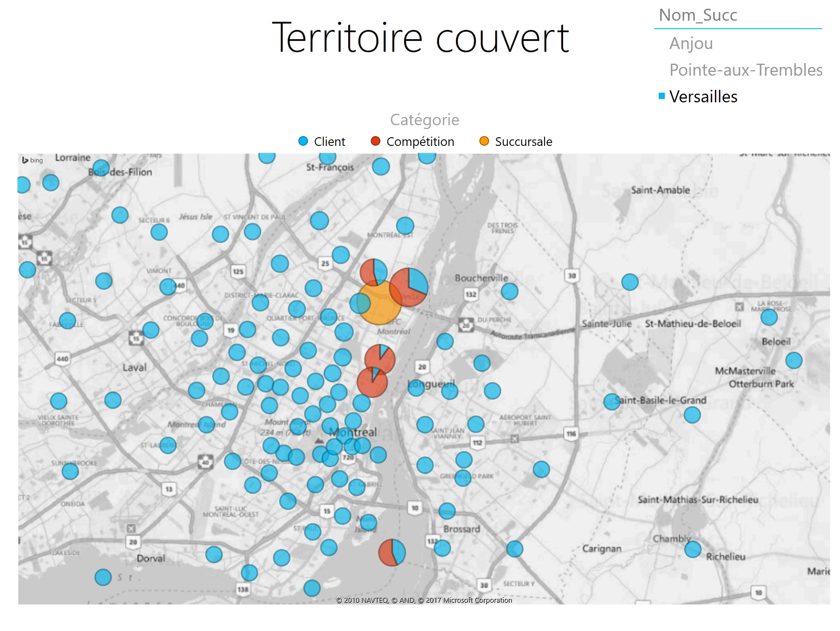Click the client bubble on Bois-des-Filion
The height and width of the screenshot is (631, 840).
click(101, 168)
